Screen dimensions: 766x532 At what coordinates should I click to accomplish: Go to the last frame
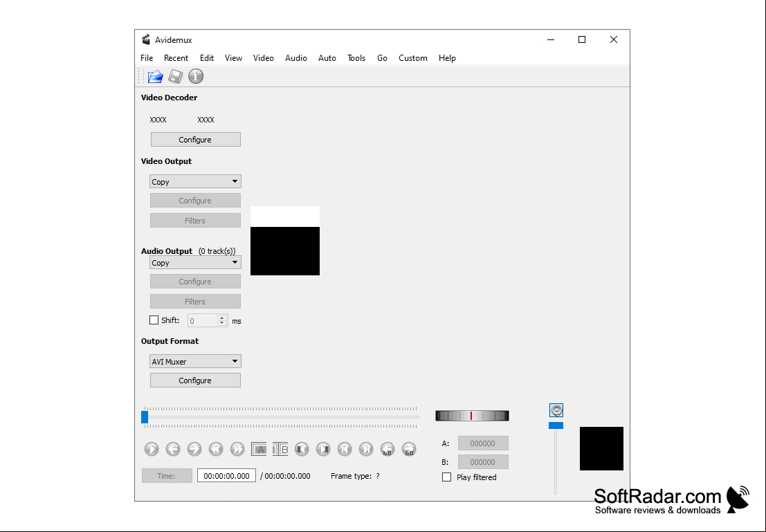point(366,449)
